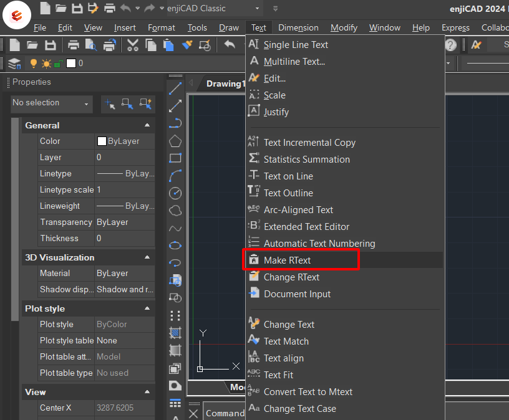This screenshot has height=420, width=509.
Task: Toggle layer 0 freeze sun icon
Action: [x=46, y=64]
